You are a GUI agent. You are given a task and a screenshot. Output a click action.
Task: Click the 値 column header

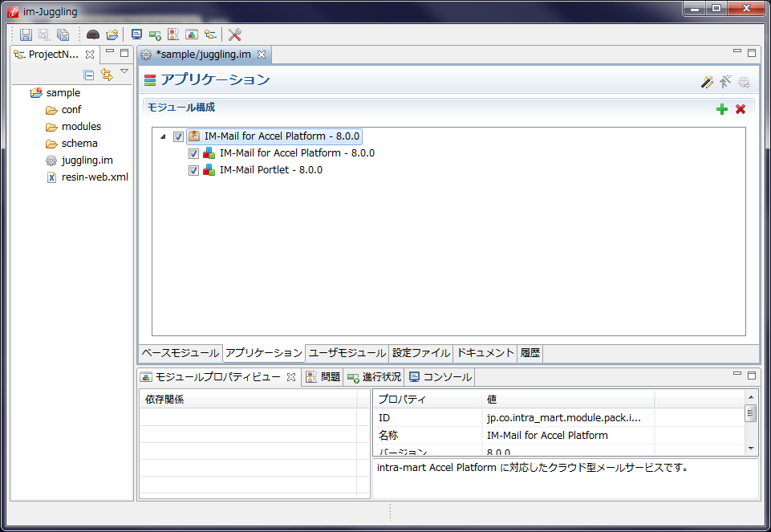[x=568, y=400]
